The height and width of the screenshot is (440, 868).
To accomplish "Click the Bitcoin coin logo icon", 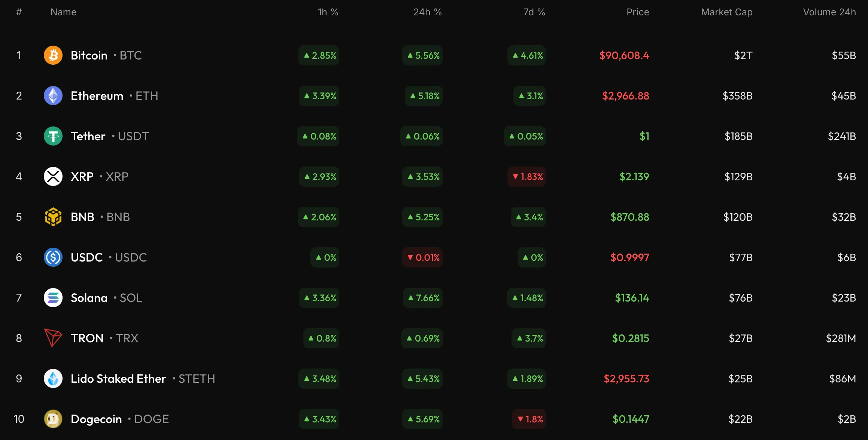I will (x=53, y=55).
